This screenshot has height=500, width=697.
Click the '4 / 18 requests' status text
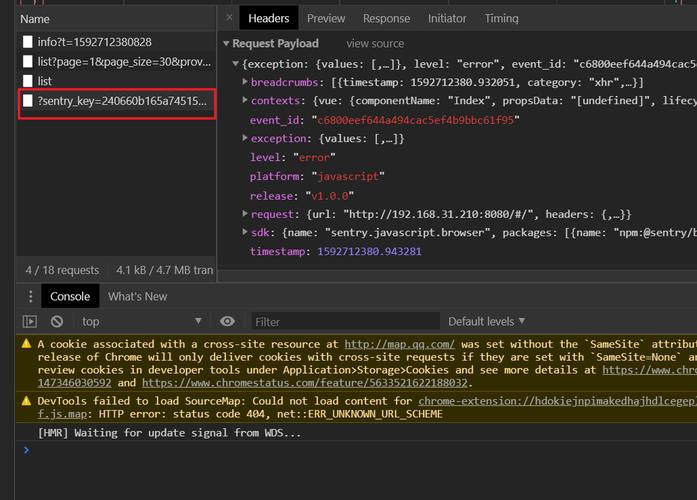click(x=62, y=270)
